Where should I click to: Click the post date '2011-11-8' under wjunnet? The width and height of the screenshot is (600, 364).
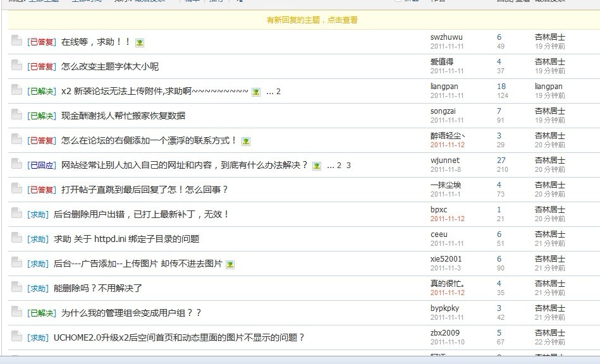pos(446,169)
